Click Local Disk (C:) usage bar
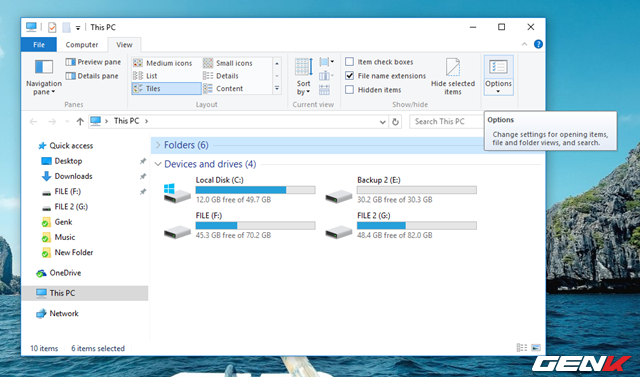Image resolution: width=640 pixels, height=377 pixels. [255, 190]
